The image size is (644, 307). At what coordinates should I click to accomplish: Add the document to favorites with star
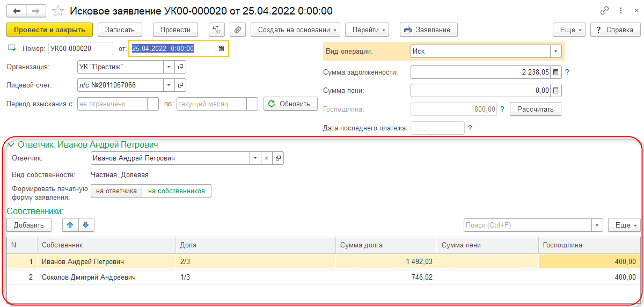coord(59,11)
